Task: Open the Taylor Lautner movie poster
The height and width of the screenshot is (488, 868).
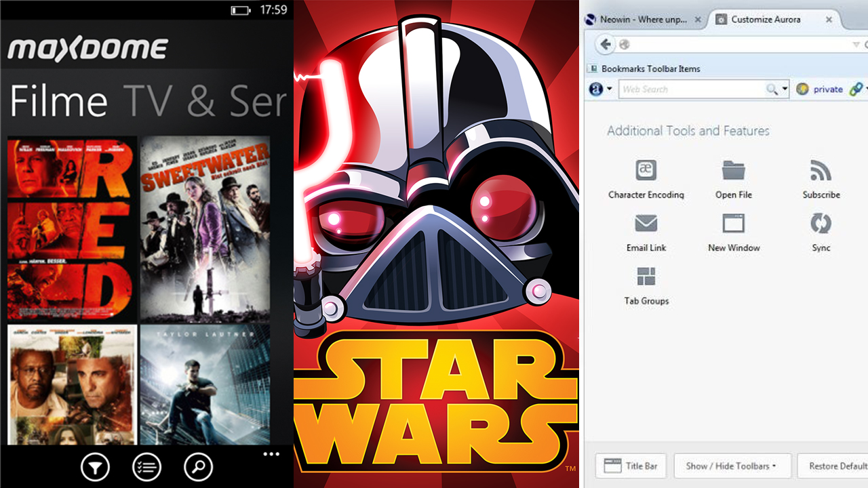Action: 205,384
